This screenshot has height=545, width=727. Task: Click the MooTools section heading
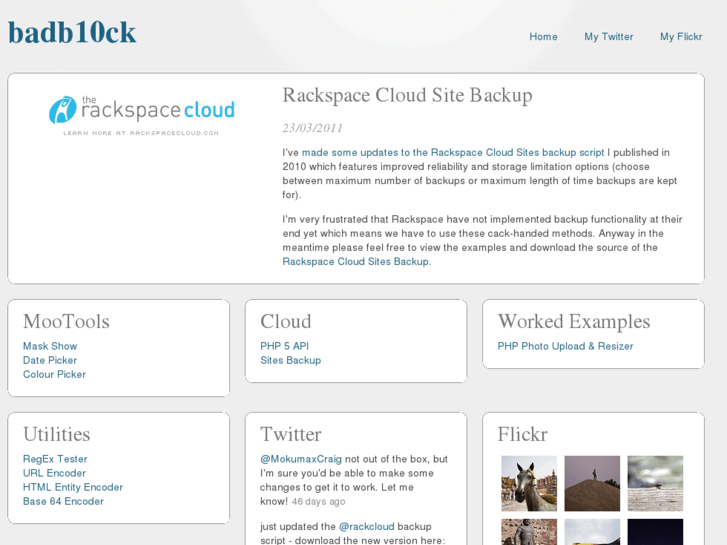pos(66,321)
